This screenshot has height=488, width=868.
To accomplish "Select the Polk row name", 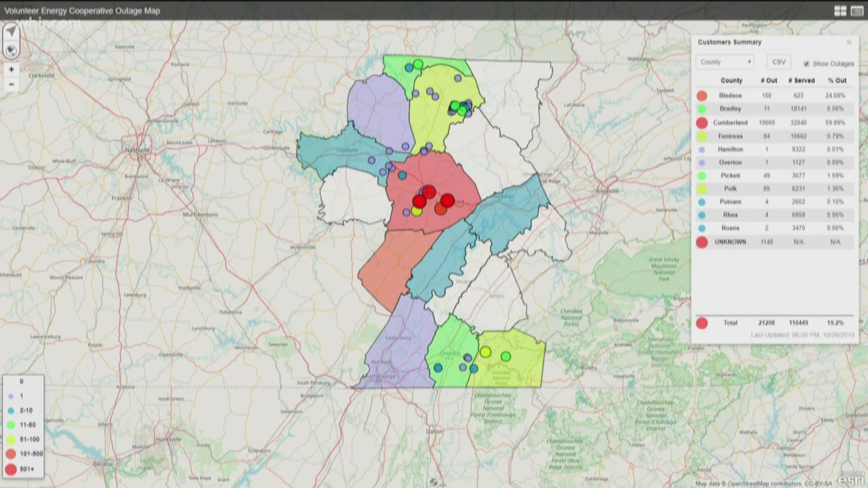I will (730, 188).
